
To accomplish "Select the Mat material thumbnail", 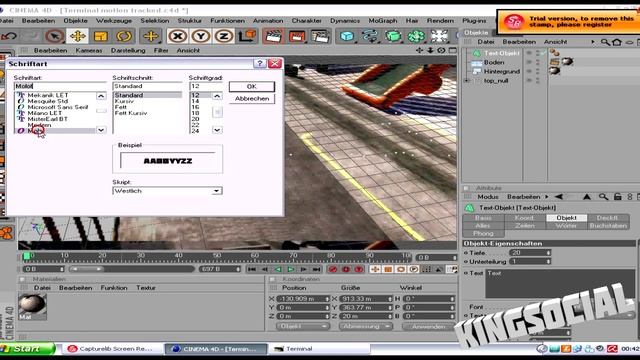I will coord(32,306).
